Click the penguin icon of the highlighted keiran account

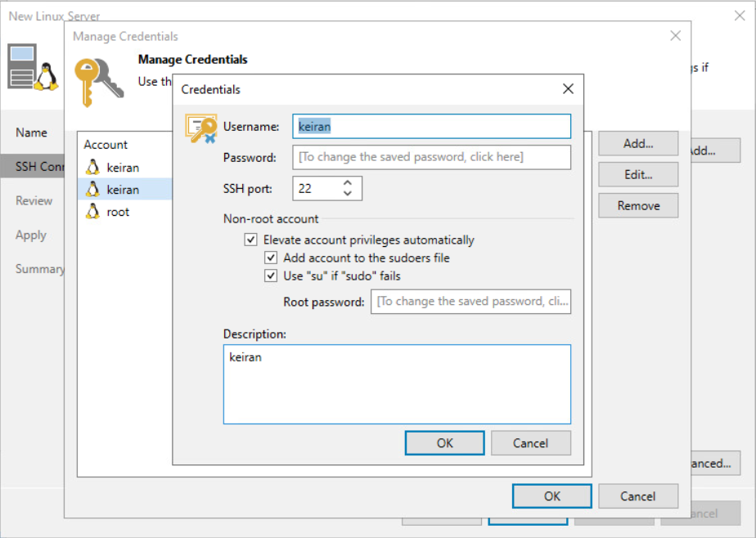pos(92,190)
